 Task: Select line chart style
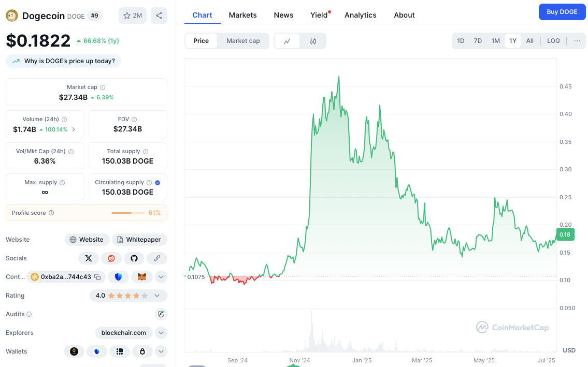tap(287, 41)
